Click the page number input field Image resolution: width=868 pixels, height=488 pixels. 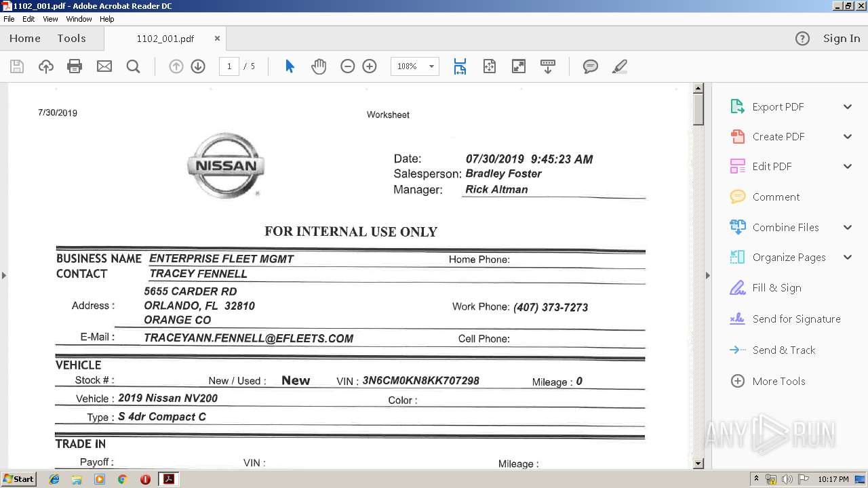point(229,66)
